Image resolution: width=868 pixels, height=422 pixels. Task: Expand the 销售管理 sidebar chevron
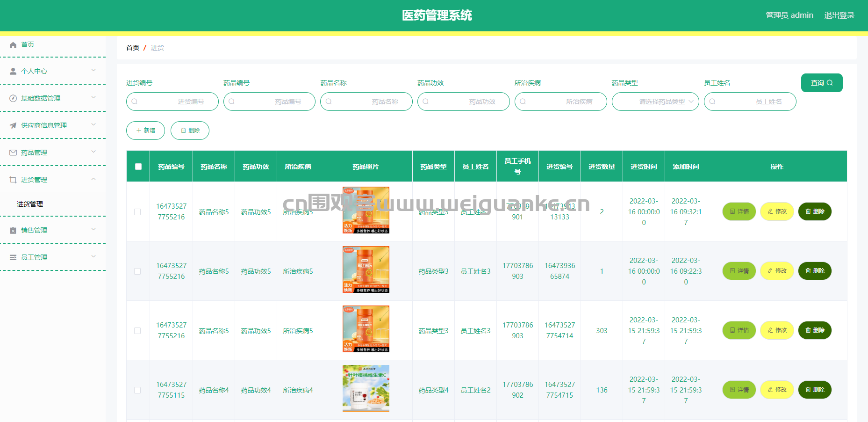coord(93,230)
